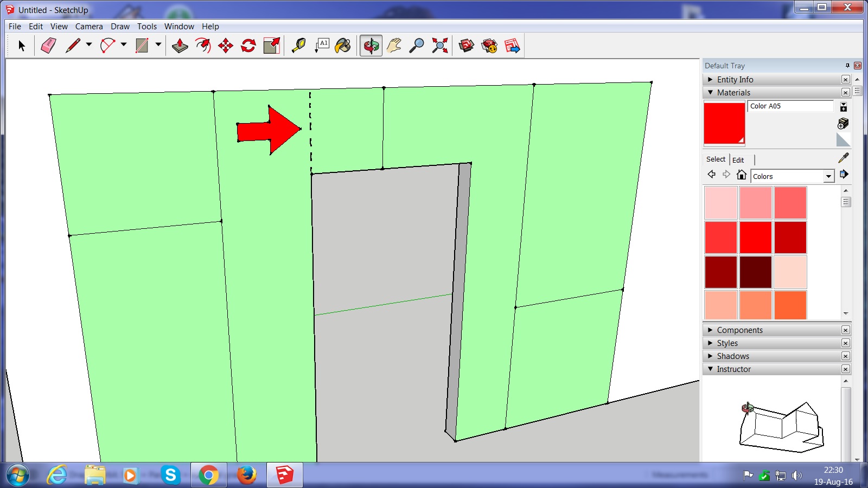
Task: Switch to the Edit tab in Materials
Action: click(x=738, y=160)
